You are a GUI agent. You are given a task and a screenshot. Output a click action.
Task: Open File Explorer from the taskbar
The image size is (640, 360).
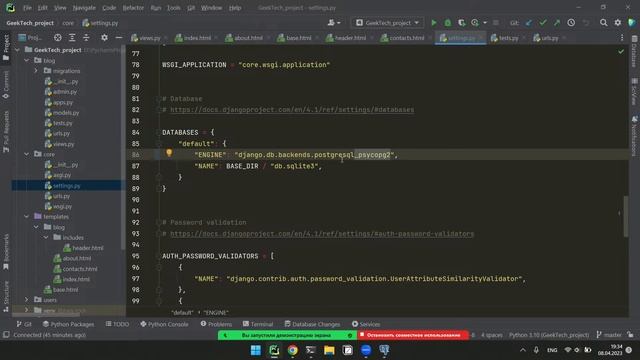point(329,350)
